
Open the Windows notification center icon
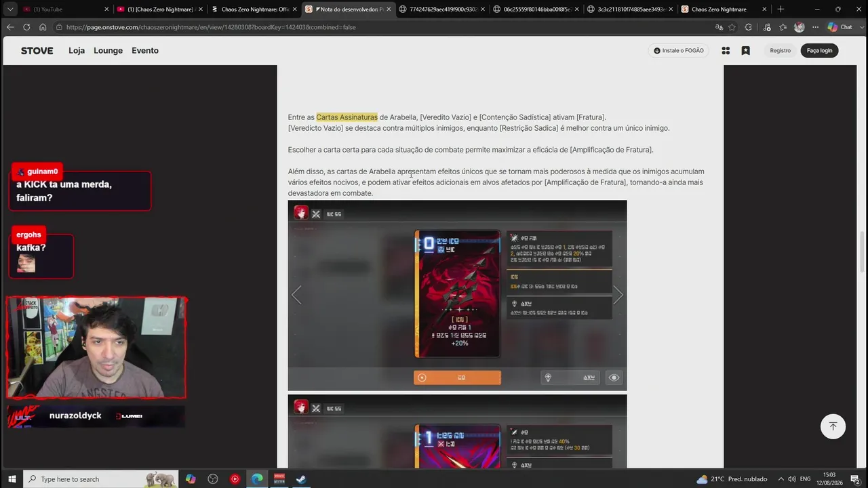click(854, 479)
